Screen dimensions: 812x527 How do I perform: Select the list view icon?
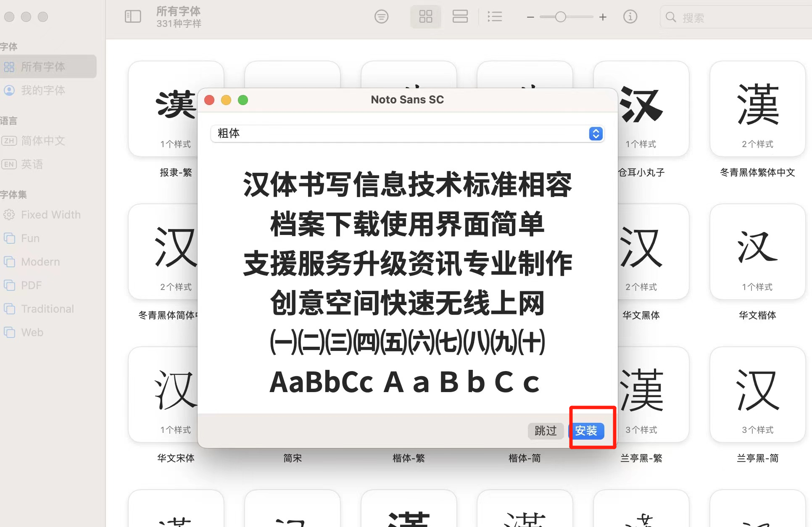click(494, 16)
